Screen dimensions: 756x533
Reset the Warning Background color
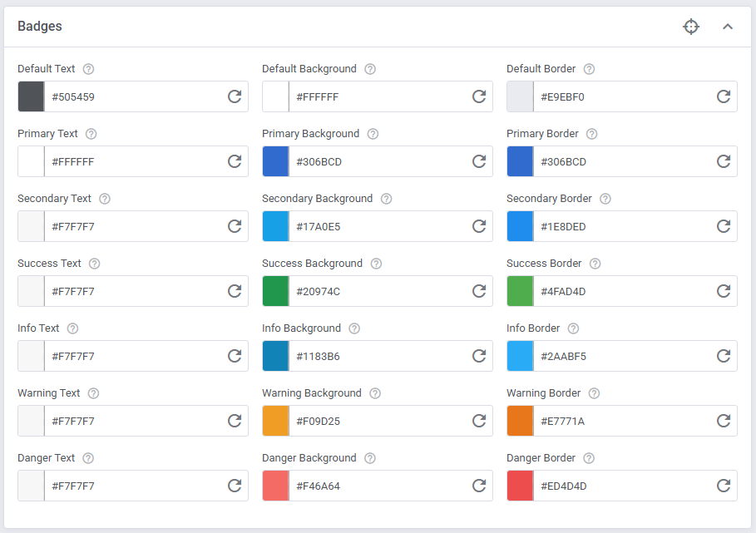click(479, 421)
